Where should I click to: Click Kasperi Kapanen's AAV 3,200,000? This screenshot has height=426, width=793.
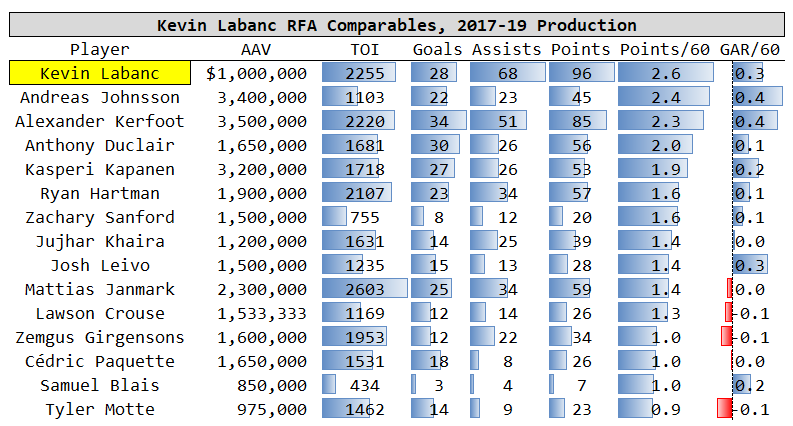point(262,169)
